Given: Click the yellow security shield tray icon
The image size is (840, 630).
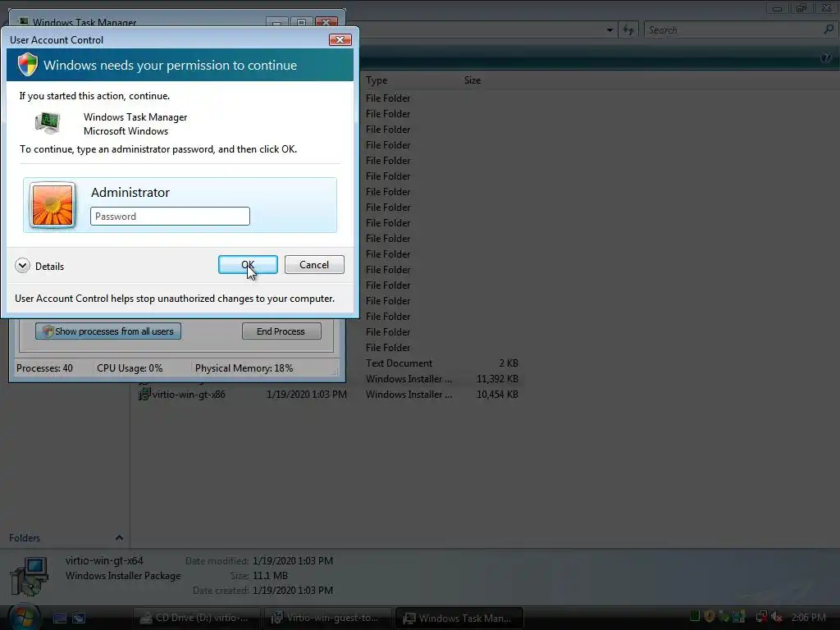Looking at the screenshot, I should click(710, 617).
